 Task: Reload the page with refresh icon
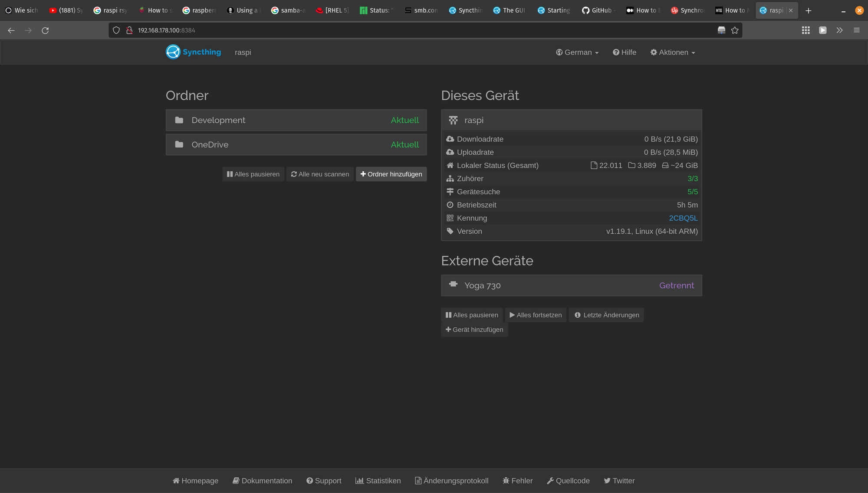pyautogui.click(x=45, y=30)
